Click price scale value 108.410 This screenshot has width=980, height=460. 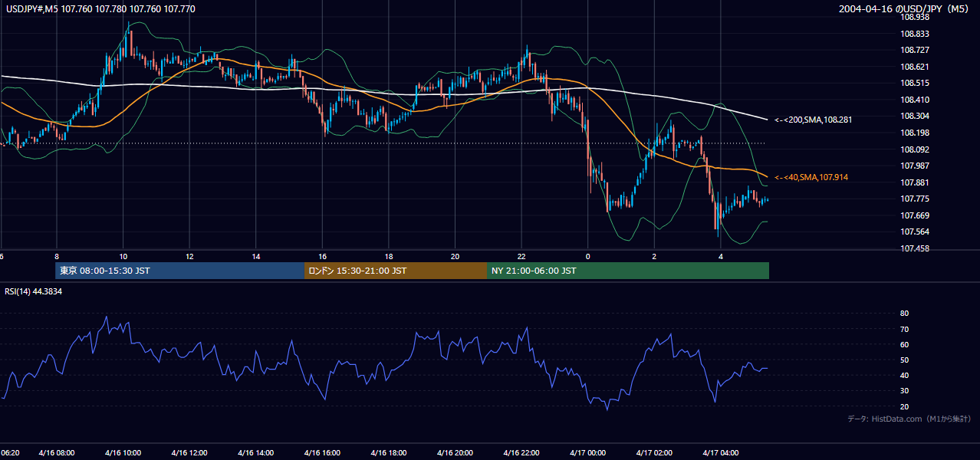(916, 100)
